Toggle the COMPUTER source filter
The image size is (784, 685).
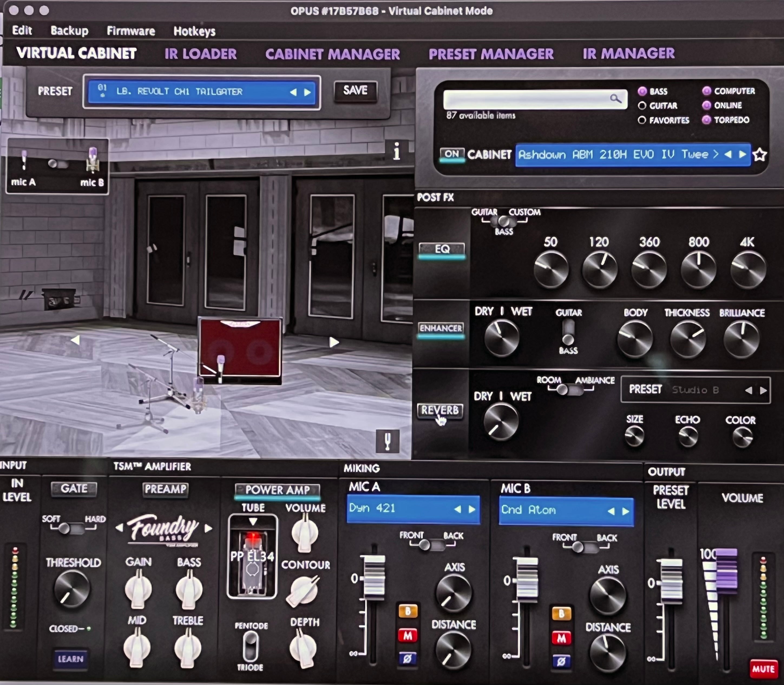tap(706, 91)
